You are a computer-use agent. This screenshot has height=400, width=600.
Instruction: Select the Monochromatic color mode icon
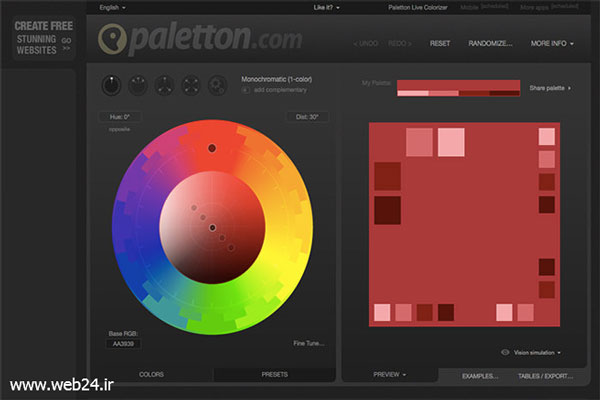pos(111,85)
